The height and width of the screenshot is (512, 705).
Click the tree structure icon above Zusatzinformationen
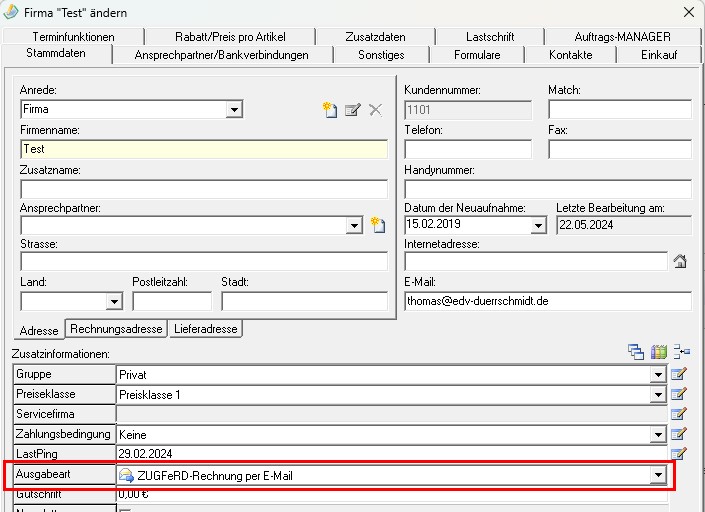tap(682, 352)
